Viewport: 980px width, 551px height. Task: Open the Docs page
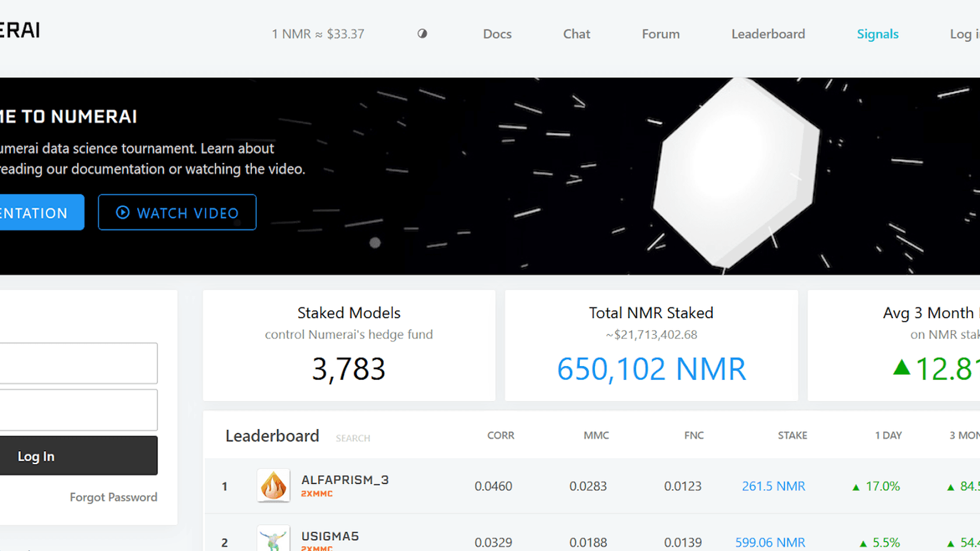pyautogui.click(x=497, y=34)
